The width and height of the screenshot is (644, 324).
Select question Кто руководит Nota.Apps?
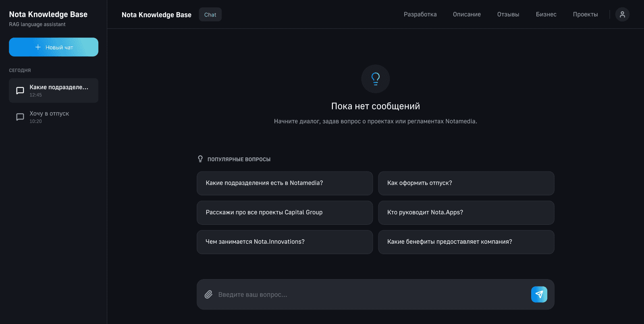pyautogui.click(x=466, y=213)
